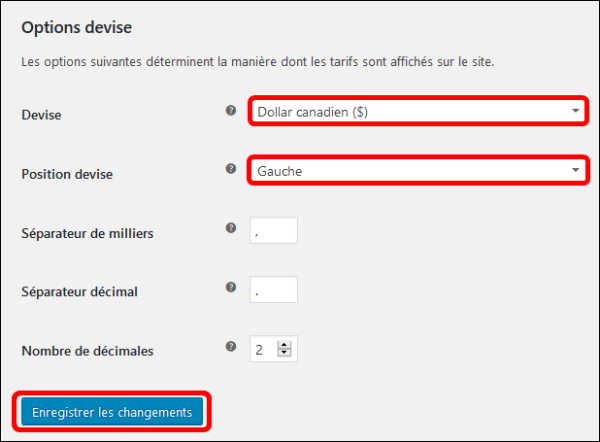Screen dimensions: 600x442
Task: Click the Séparateur décimal label
Action: coord(79,292)
